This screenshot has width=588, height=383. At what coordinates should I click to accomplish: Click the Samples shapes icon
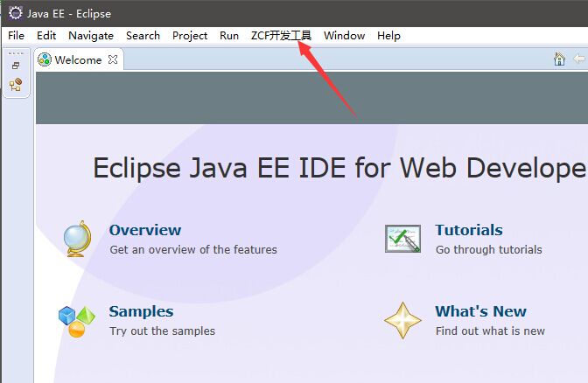(x=77, y=321)
